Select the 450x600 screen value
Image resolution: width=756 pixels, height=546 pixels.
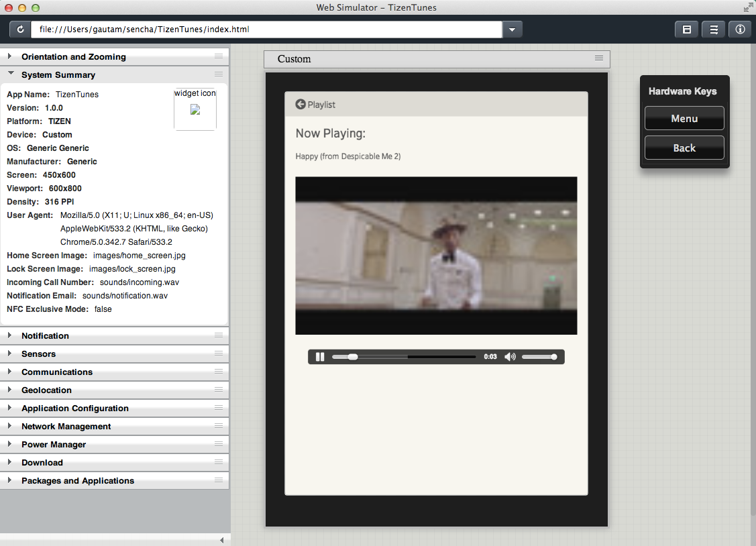coord(59,175)
